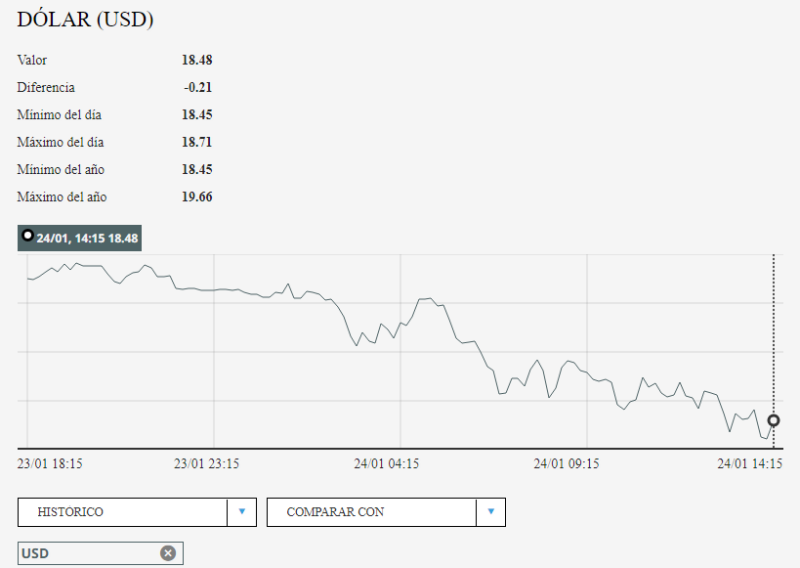Click the Máximo del año label
Image resolution: width=800 pixels, height=568 pixels.
coord(62,196)
